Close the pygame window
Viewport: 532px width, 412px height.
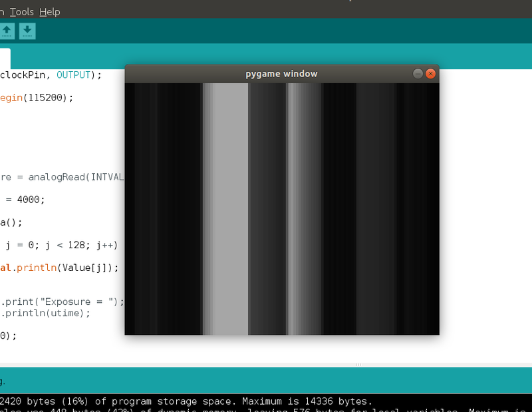click(430, 74)
